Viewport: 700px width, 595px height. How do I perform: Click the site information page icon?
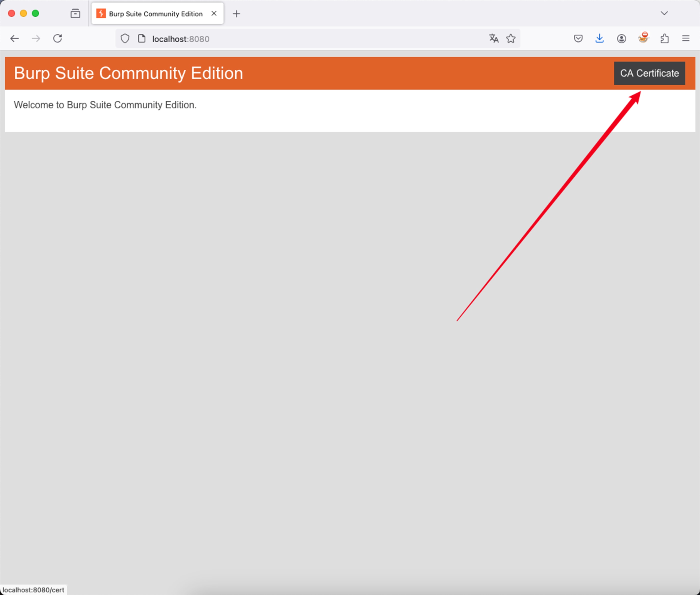(142, 39)
